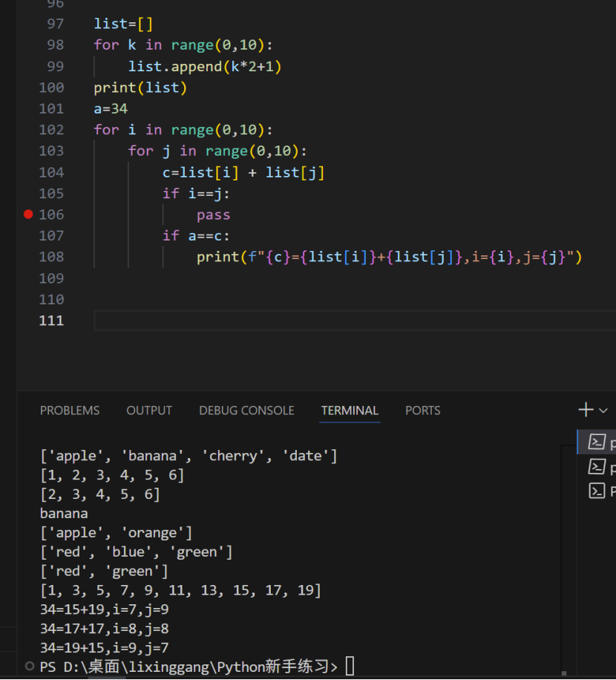This screenshot has width=616, height=680.
Task: Click 'c=list[i] + list[j]' on line 104
Action: pos(243,173)
